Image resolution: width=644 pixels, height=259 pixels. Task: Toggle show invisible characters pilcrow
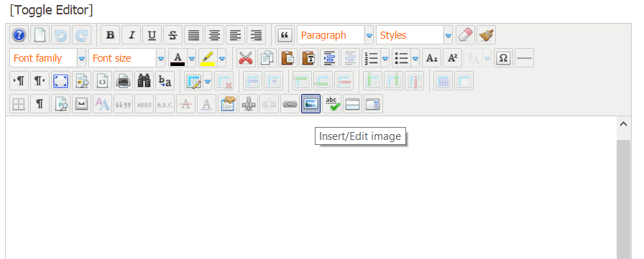(40, 104)
